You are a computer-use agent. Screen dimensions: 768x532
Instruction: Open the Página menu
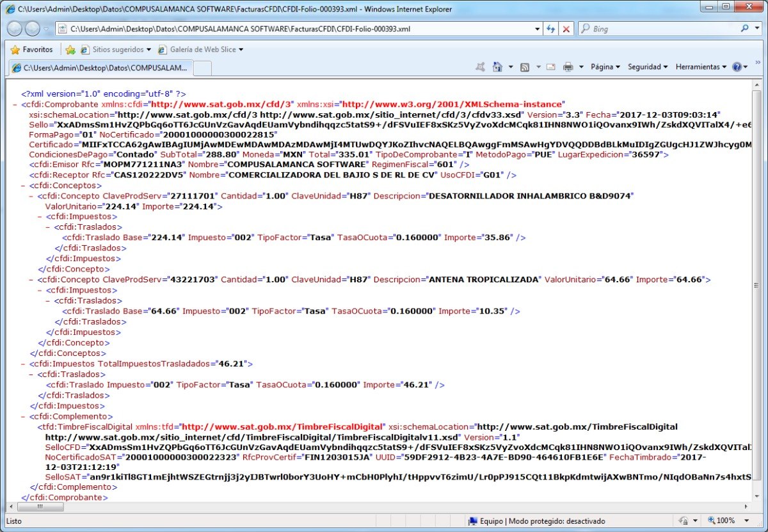click(x=605, y=67)
